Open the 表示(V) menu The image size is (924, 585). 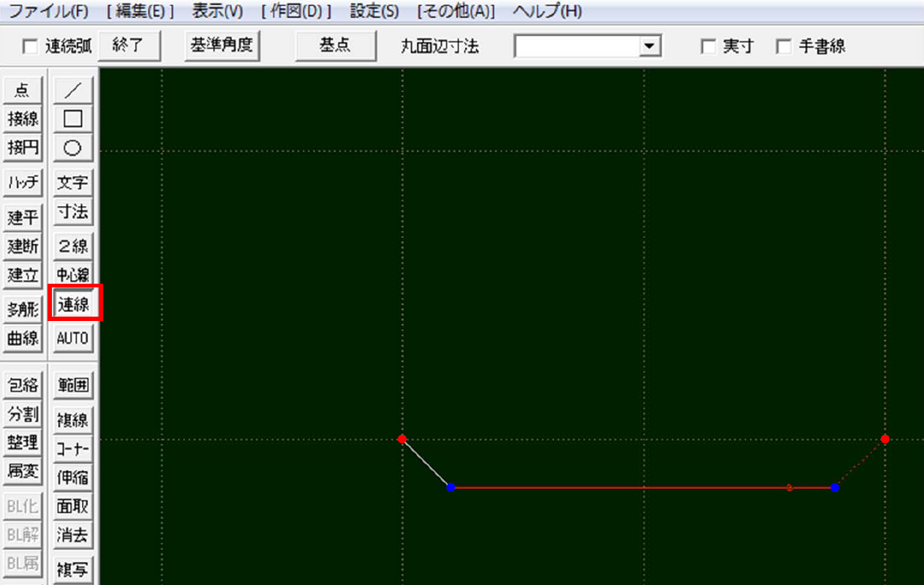[217, 11]
